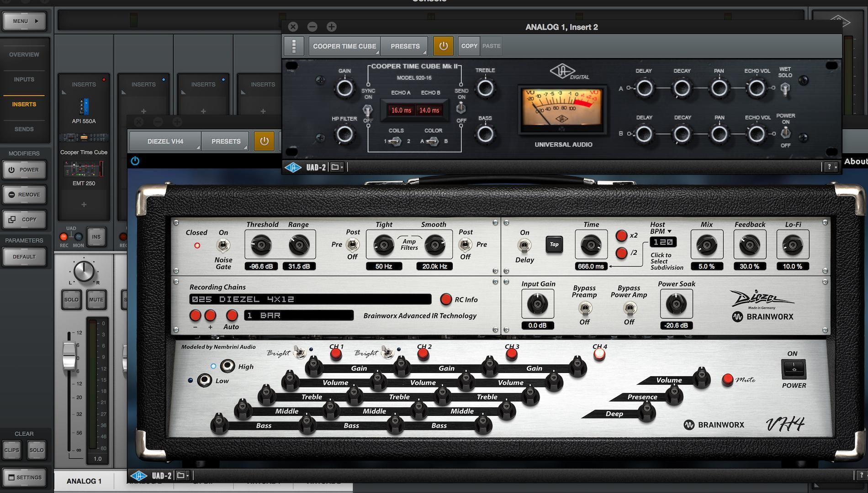Switch to the OVERVIEW view

(24, 54)
